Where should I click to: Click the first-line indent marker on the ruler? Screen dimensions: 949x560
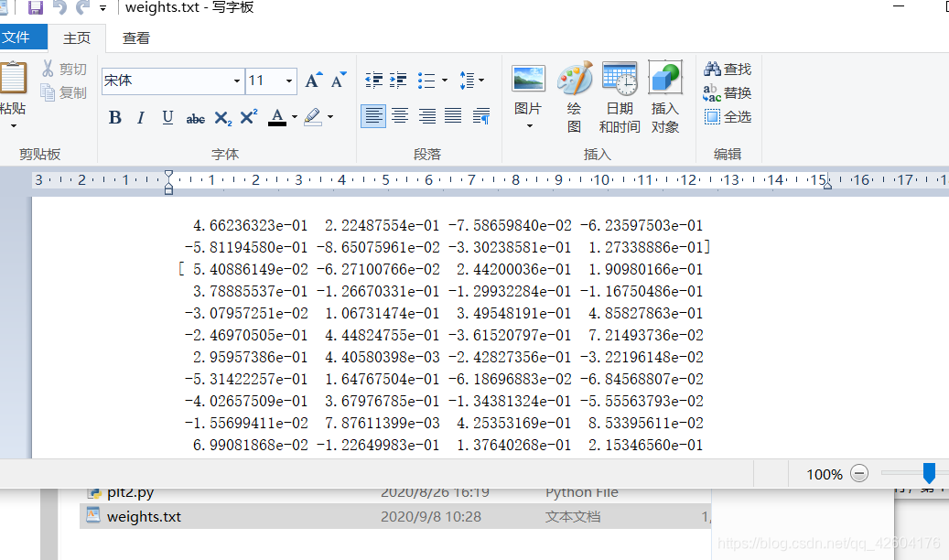[x=169, y=176]
